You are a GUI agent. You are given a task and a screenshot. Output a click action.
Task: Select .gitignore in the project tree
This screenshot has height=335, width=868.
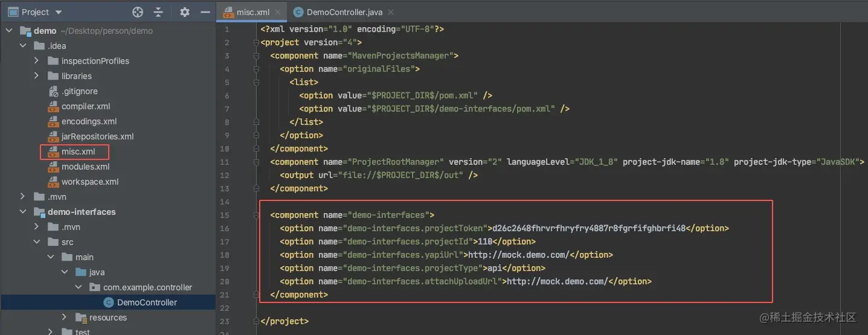click(79, 91)
